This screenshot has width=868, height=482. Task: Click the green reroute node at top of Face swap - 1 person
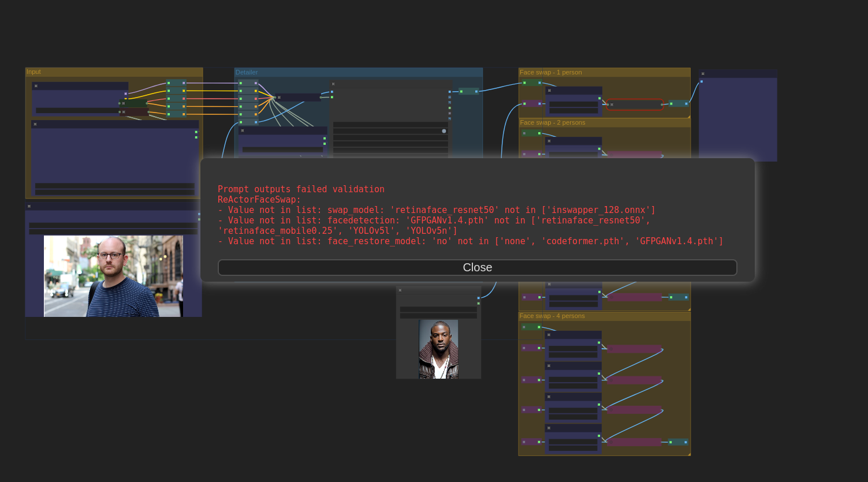coord(532,83)
